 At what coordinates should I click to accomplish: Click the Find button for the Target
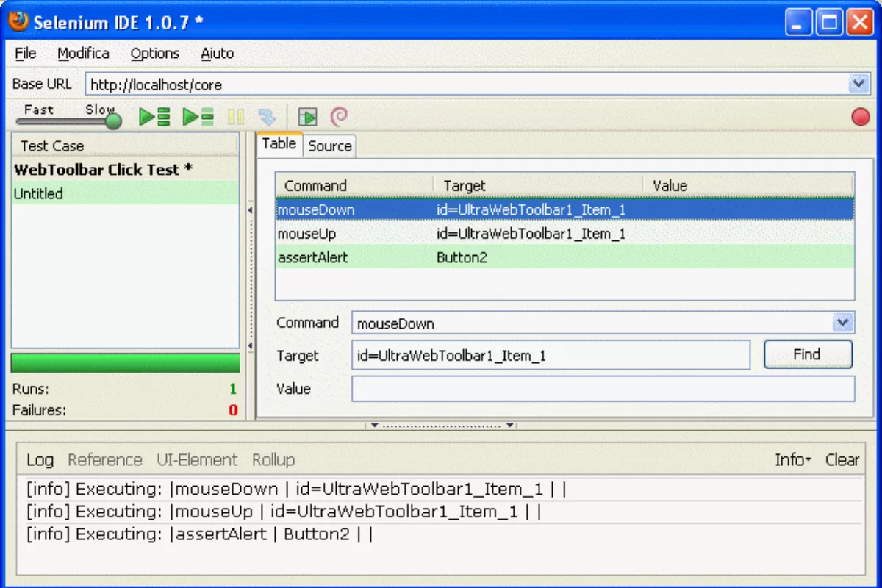tap(808, 354)
